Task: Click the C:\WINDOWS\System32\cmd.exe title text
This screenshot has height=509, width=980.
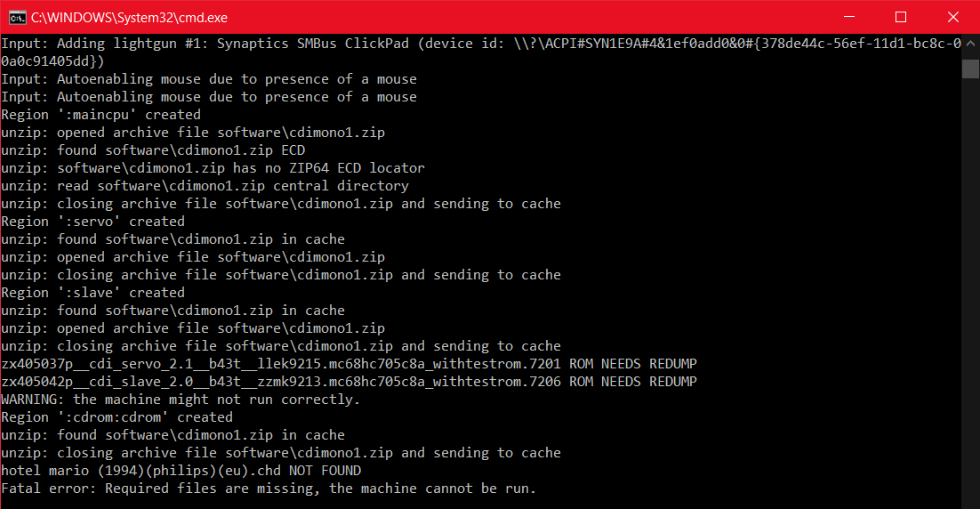Action: [x=129, y=18]
